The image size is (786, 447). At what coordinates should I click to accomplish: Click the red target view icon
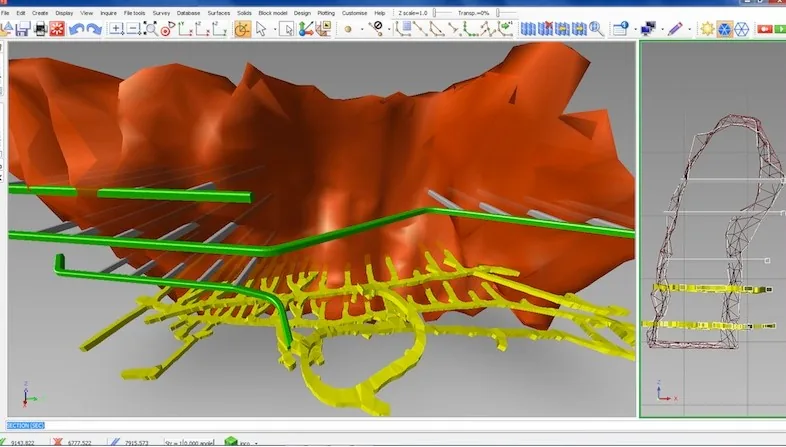167,29
